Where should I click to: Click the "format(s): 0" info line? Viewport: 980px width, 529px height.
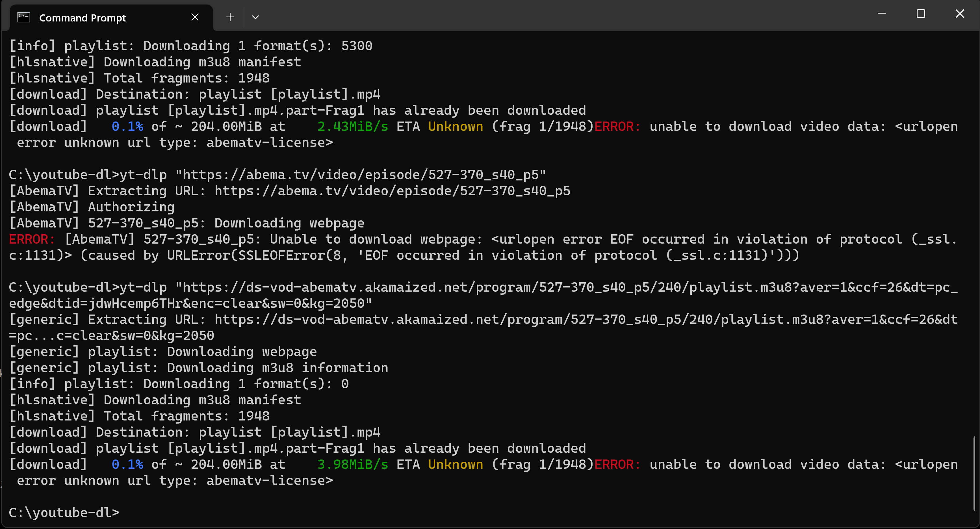[178, 384]
